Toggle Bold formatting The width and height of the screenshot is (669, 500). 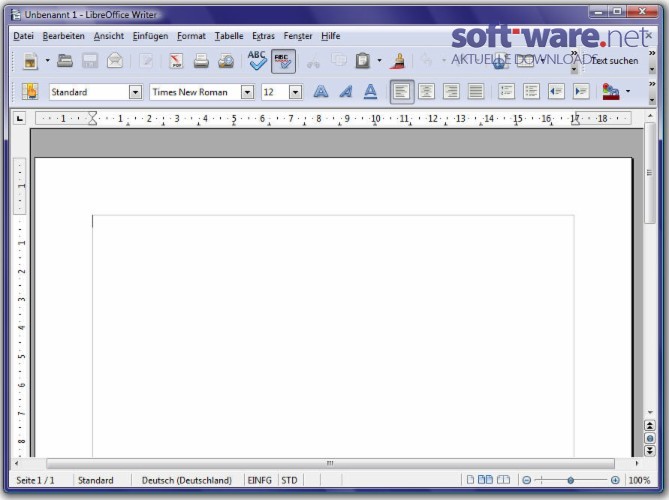[x=321, y=92]
